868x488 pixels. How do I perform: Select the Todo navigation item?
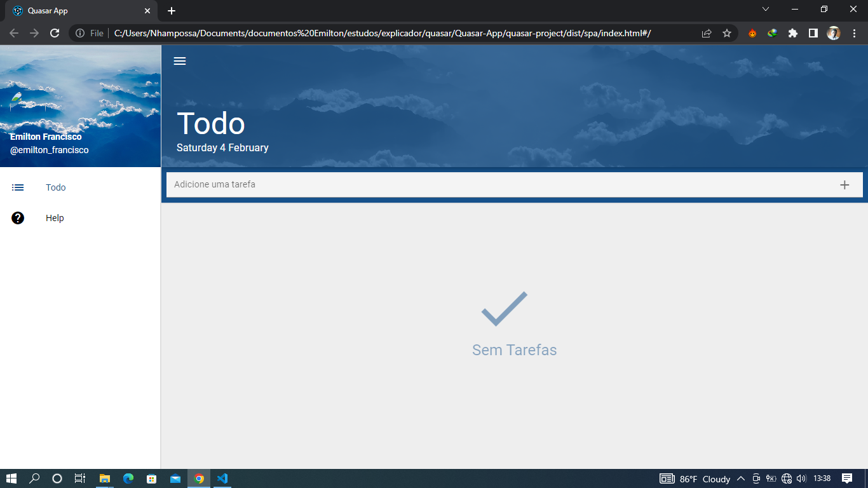[x=56, y=187]
